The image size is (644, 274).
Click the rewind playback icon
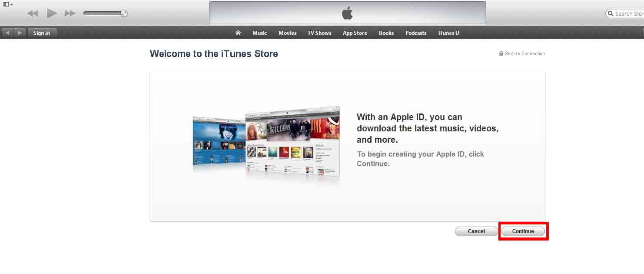pos(33,13)
